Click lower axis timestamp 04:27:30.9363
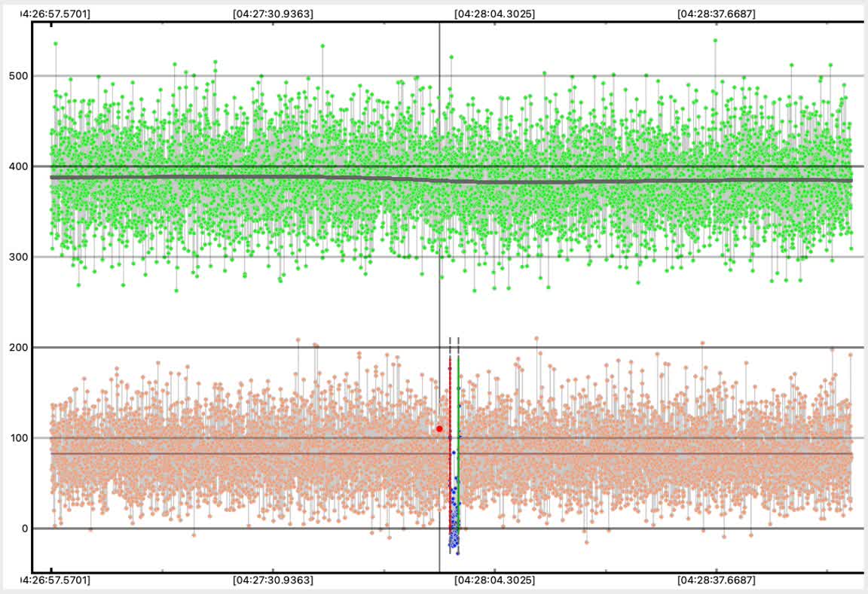 pyautogui.click(x=274, y=580)
